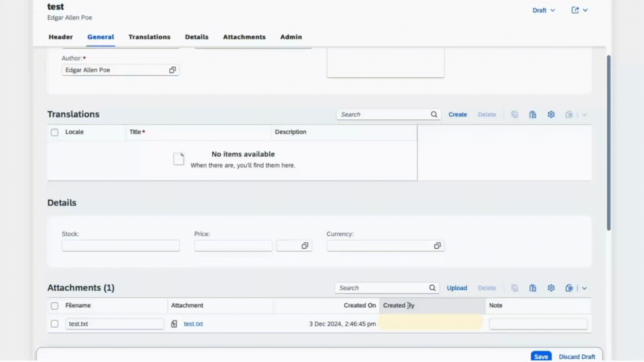Click Discard Draft
The height and width of the screenshot is (362, 644).
[577, 357]
